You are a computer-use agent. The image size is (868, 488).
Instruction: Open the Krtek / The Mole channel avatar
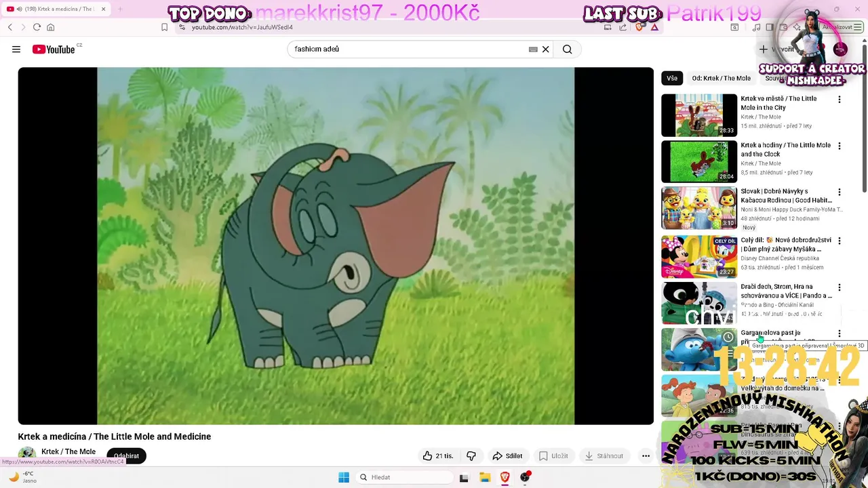pos(27,455)
